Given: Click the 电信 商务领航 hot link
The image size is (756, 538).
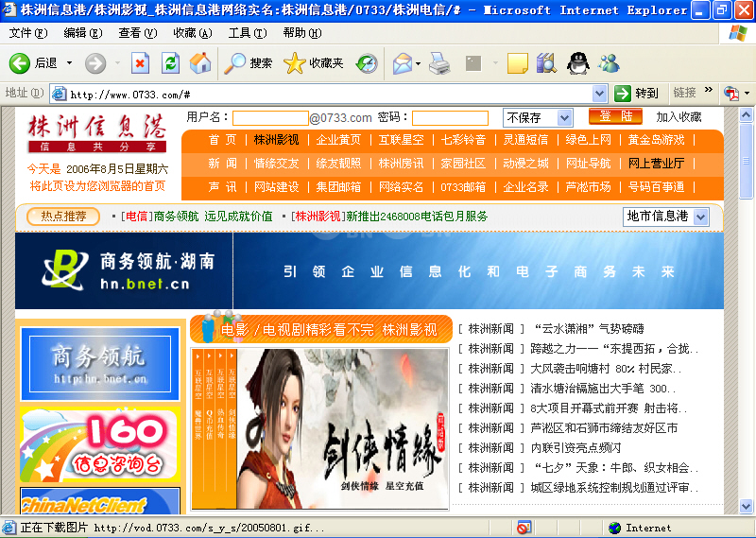Looking at the screenshot, I should [197, 217].
